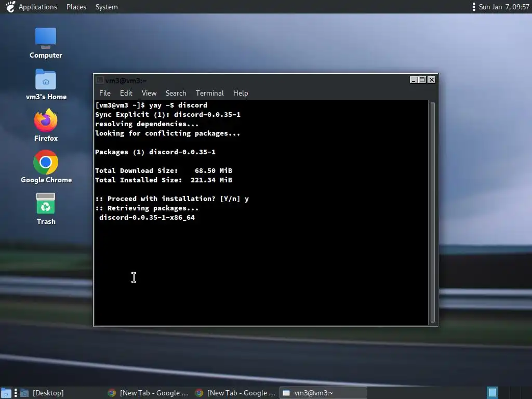Open the Applications menu in the top panel
This screenshot has height=399, width=532.
click(38, 7)
